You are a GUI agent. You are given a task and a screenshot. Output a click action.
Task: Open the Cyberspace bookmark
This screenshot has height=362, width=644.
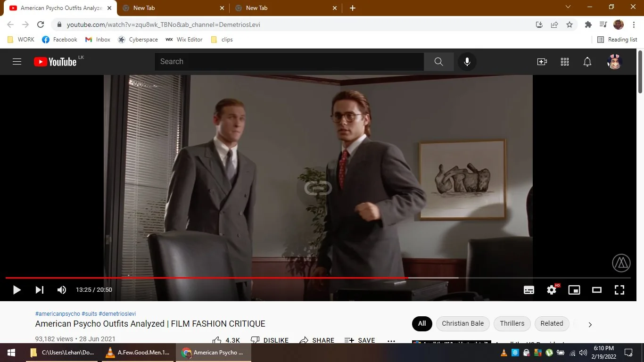click(138, 40)
